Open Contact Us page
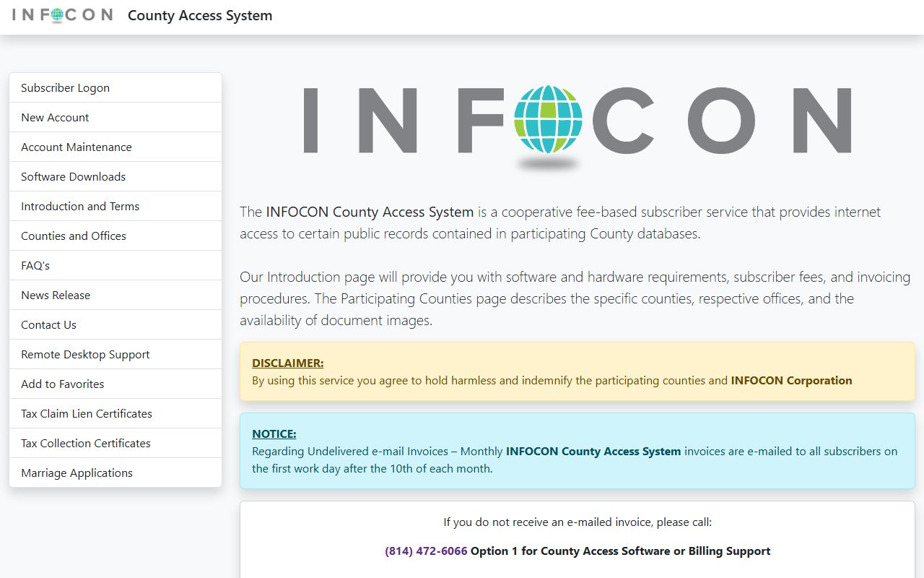 pos(115,324)
